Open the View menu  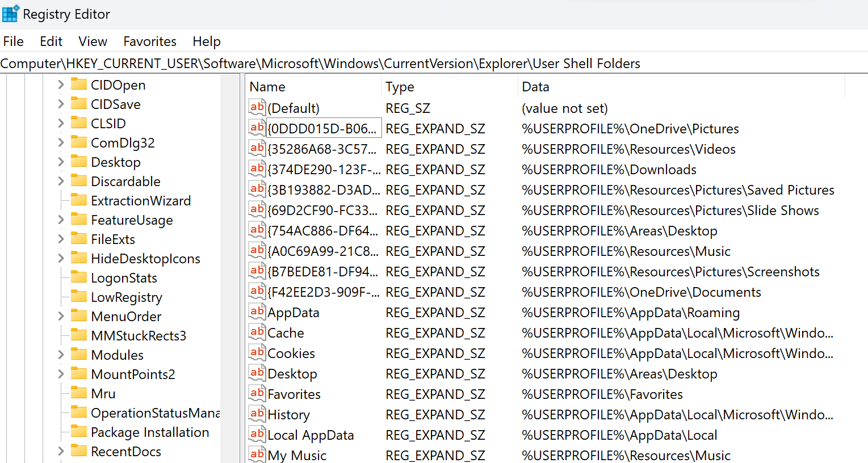pos(93,41)
